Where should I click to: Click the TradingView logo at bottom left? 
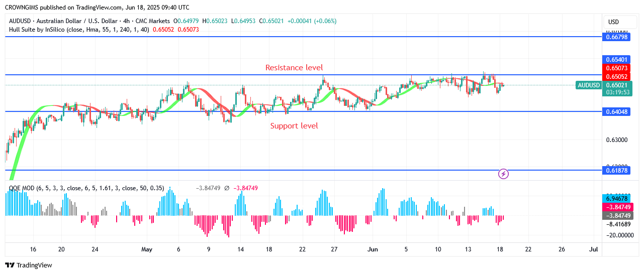[x=29, y=265]
